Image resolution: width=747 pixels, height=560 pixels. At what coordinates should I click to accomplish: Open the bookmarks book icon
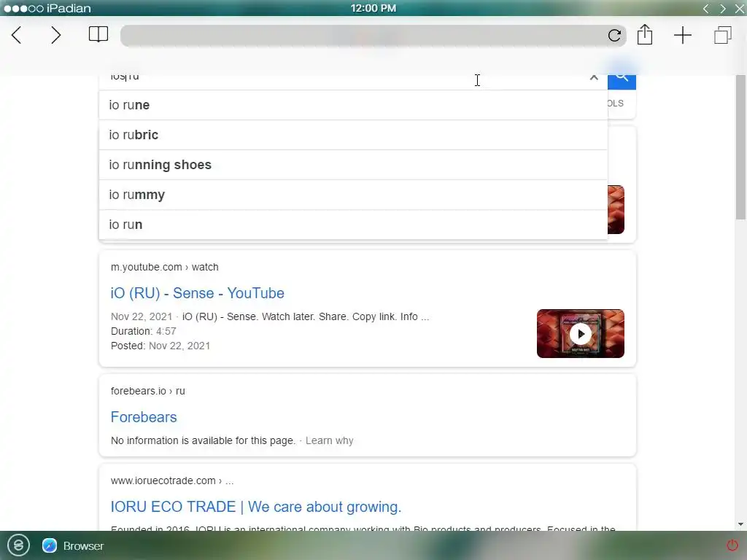[98, 34]
